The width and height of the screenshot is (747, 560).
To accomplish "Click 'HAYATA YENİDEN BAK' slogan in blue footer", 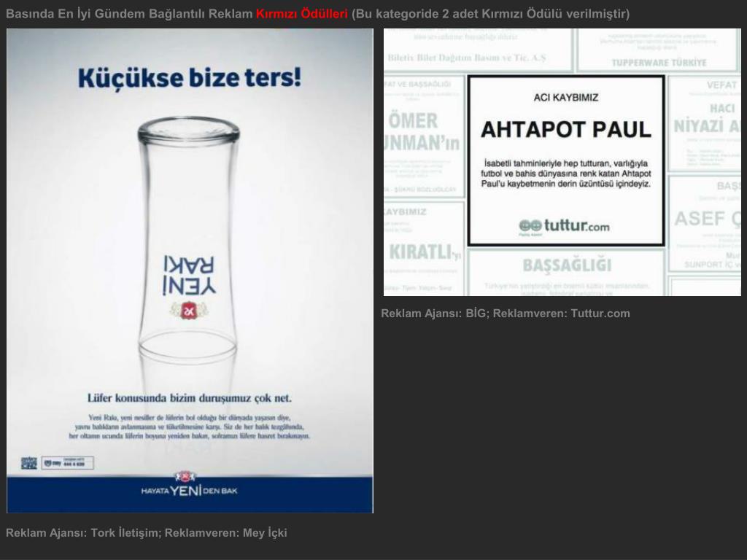I will click(x=189, y=491).
